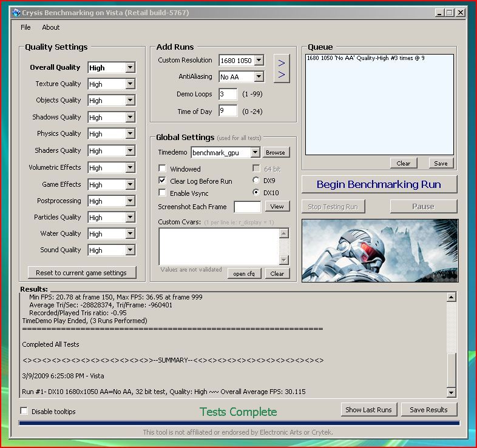477x448 pixels.
Task: Click the Completed All Tests line
Action: [x=50, y=344]
